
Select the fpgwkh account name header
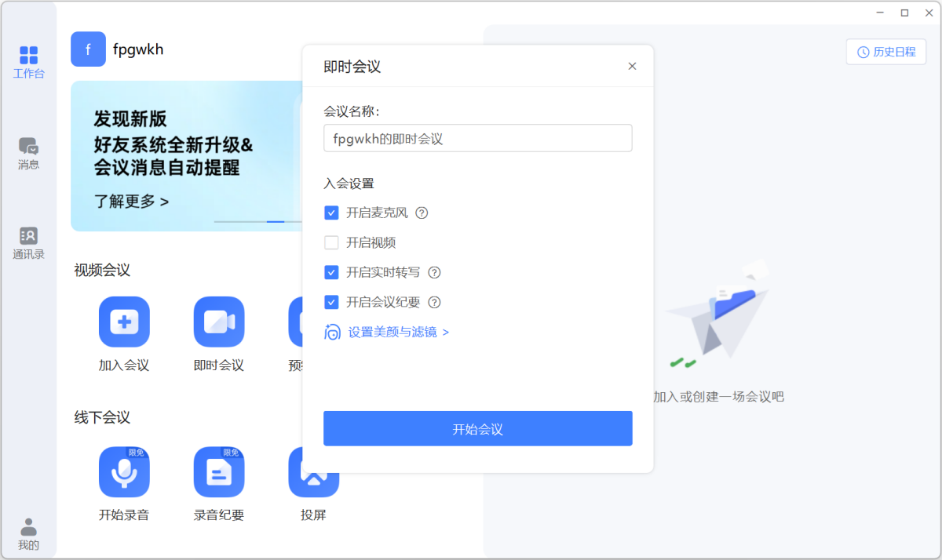tap(140, 49)
